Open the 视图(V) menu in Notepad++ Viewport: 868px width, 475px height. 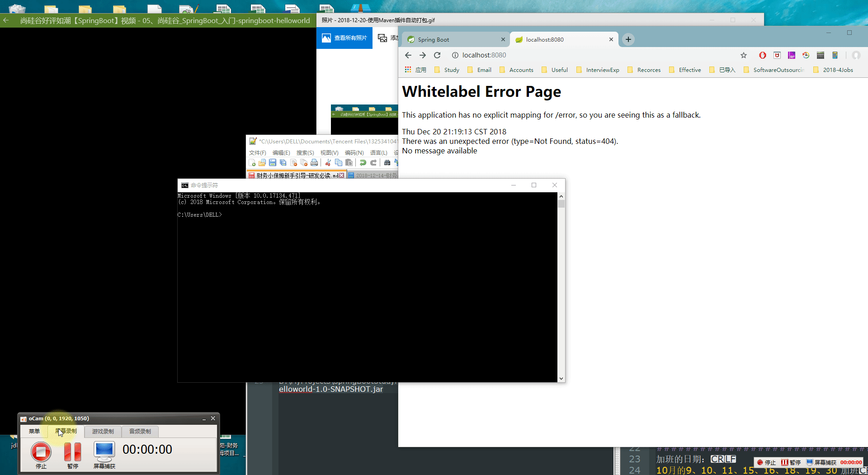[329, 153]
